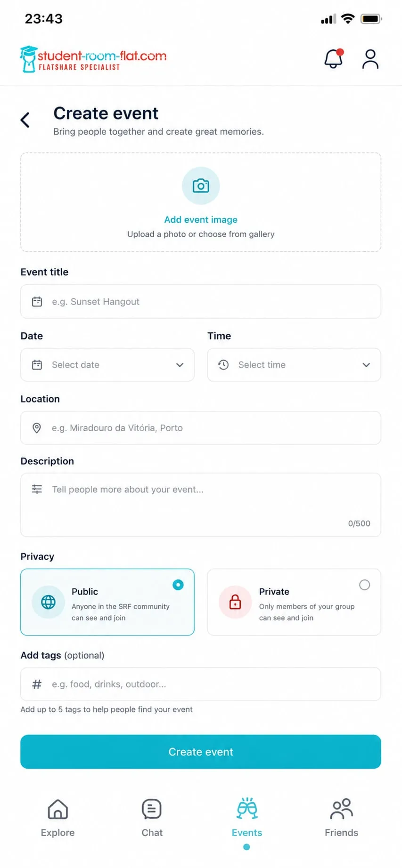Tap the camera icon to add image
This screenshot has width=402, height=868.
coord(201,186)
